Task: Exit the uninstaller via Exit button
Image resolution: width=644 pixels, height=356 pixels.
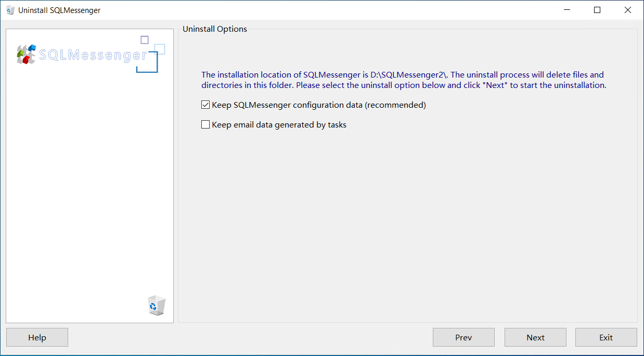Action: point(606,337)
